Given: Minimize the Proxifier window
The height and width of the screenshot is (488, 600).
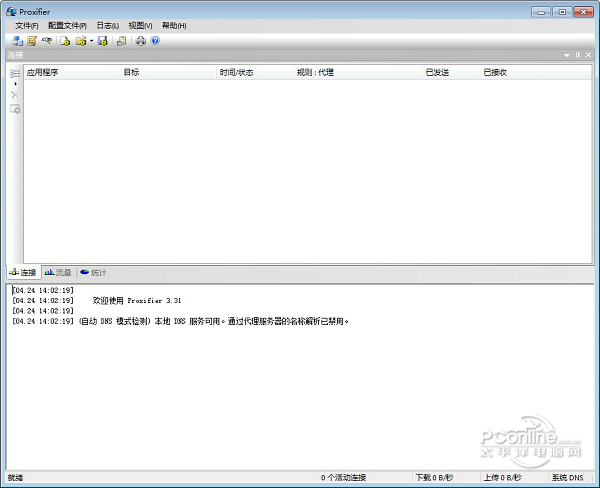Looking at the screenshot, I should click(x=541, y=12).
